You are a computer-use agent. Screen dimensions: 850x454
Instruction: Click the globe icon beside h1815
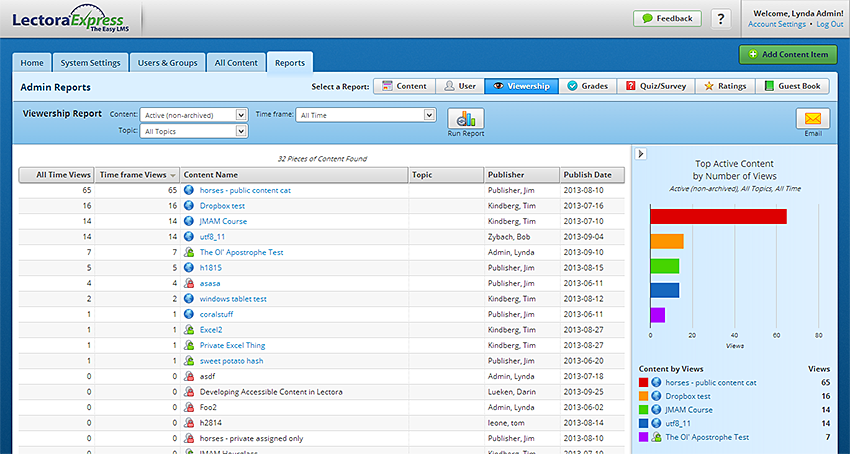tap(189, 267)
